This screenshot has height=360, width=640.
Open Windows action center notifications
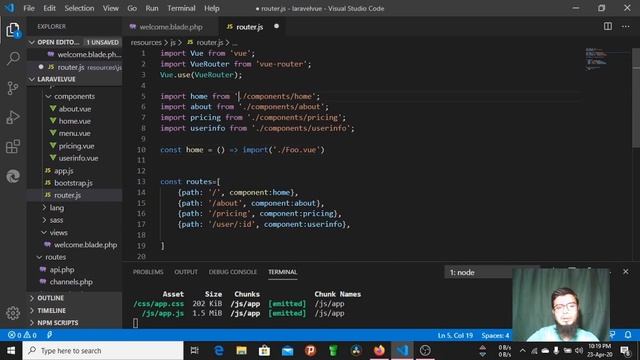(625, 351)
